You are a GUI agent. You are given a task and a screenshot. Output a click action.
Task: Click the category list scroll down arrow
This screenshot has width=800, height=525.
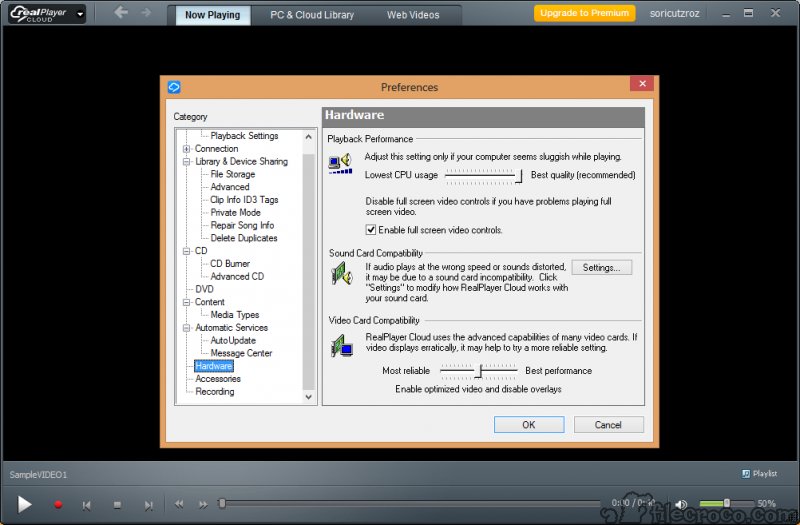click(x=308, y=396)
